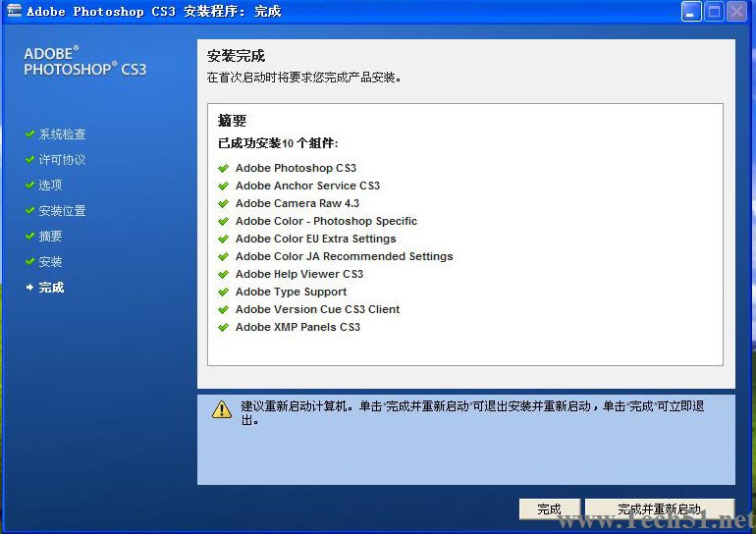Click the checkmark next to 许可协议 step
Image resolution: width=756 pixels, height=534 pixels.
(29, 159)
